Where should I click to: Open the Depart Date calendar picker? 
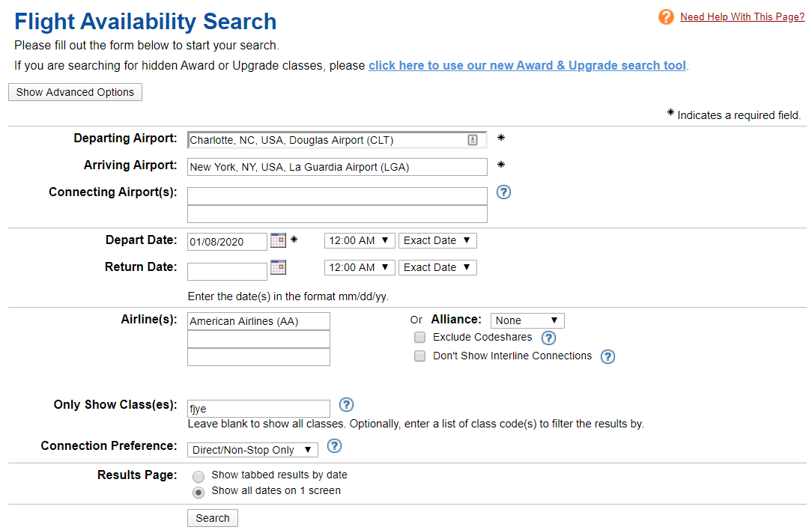(x=278, y=240)
